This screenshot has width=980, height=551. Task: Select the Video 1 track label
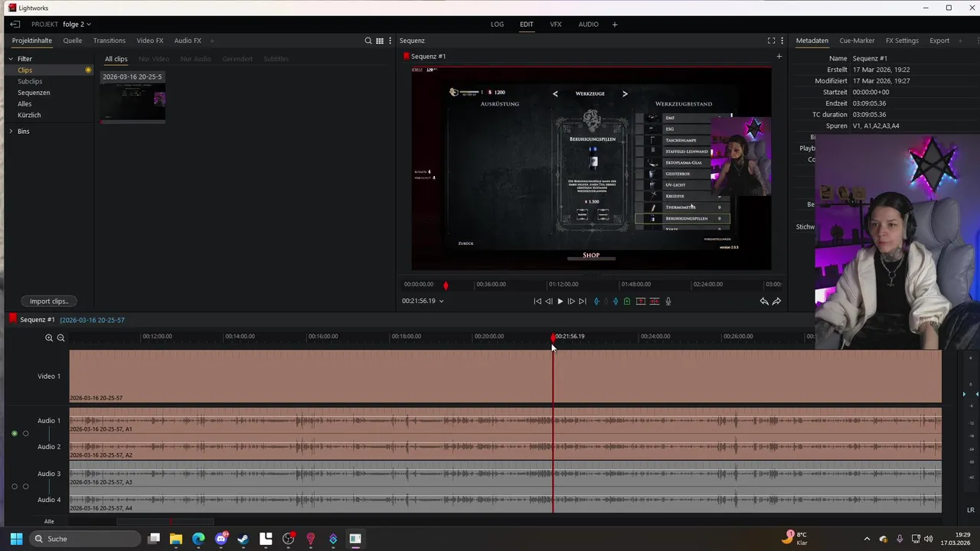coord(49,377)
